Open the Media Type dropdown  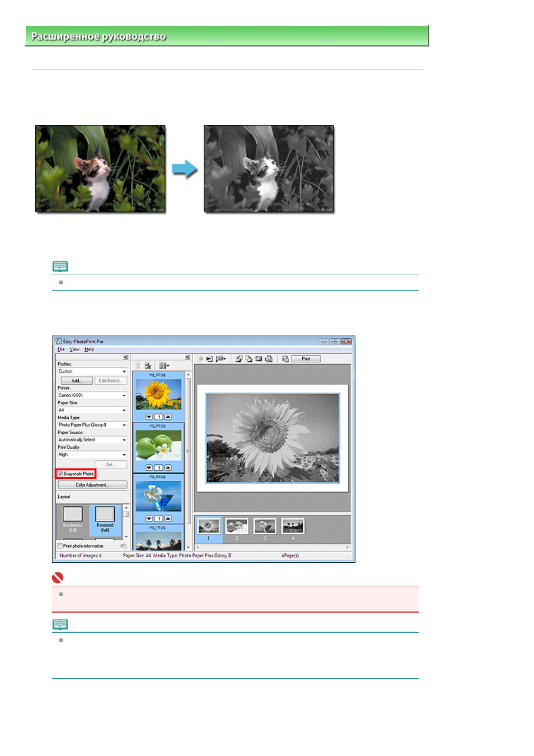(x=92, y=425)
